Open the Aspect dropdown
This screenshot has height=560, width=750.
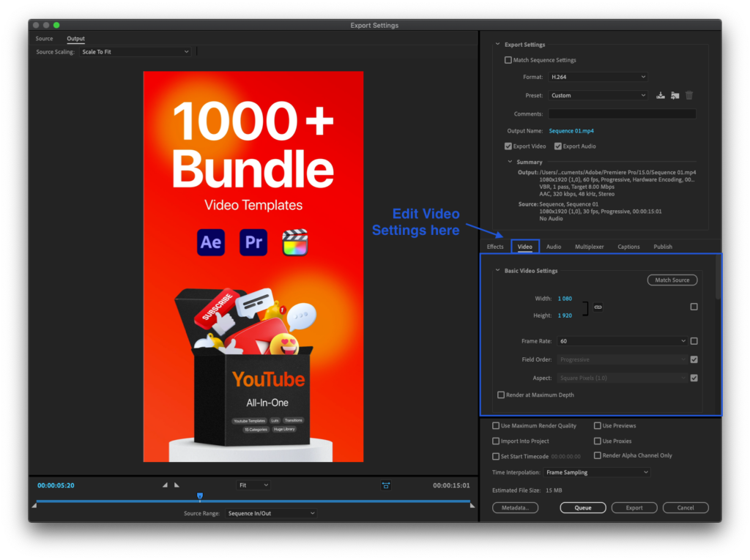pos(623,378)
